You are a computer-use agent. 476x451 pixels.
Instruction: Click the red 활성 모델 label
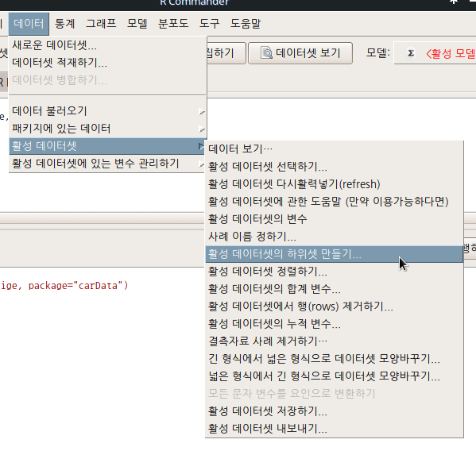451,54
